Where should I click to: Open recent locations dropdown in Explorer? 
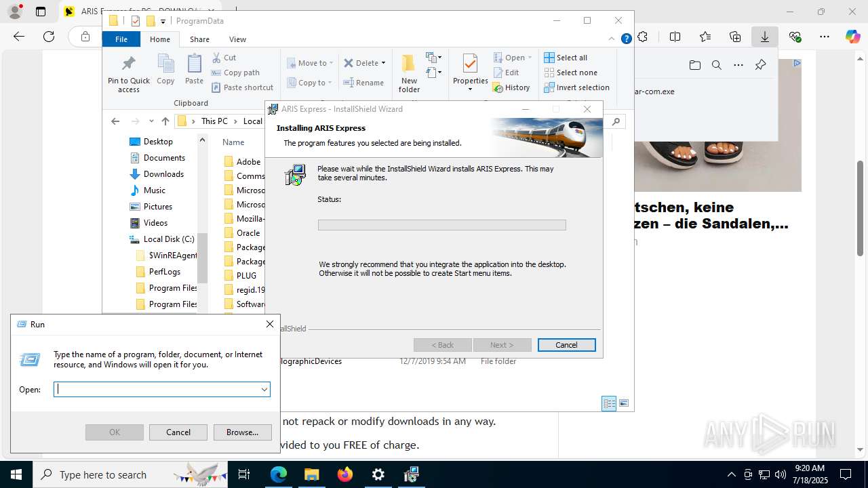pyautogui.click(x=151, y=121)
